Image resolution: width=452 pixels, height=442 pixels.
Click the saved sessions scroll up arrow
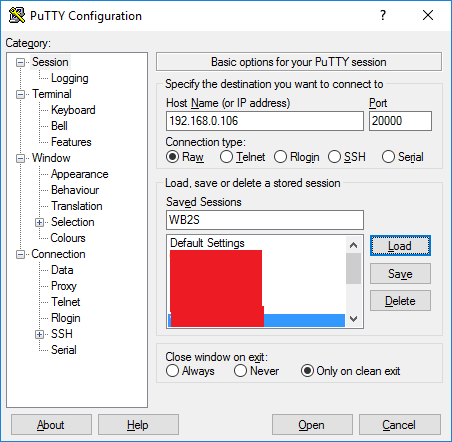(353, 245)
